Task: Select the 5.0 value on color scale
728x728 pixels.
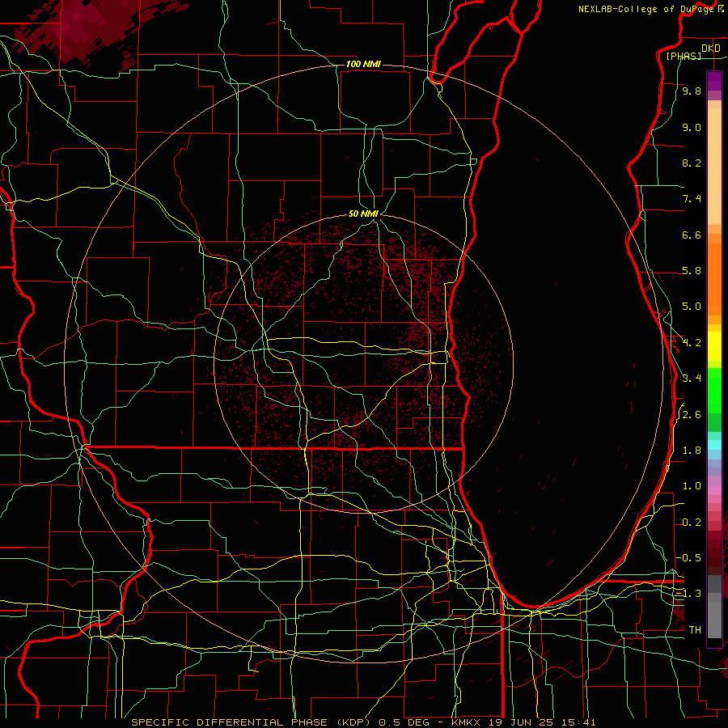Action: (x=692, y=307)
